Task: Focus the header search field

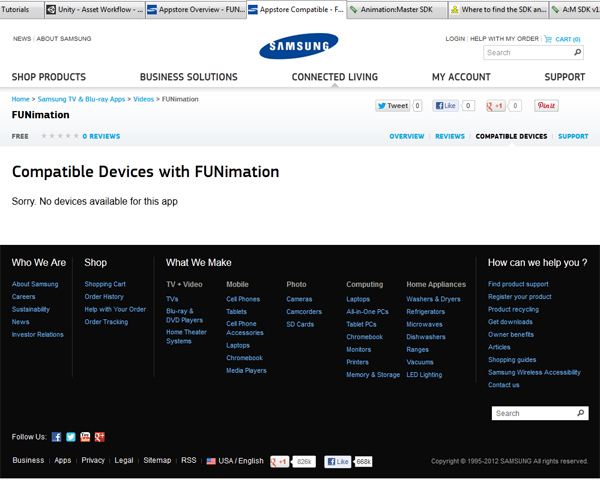Action: pyautogui.click(x=527, y=52)
